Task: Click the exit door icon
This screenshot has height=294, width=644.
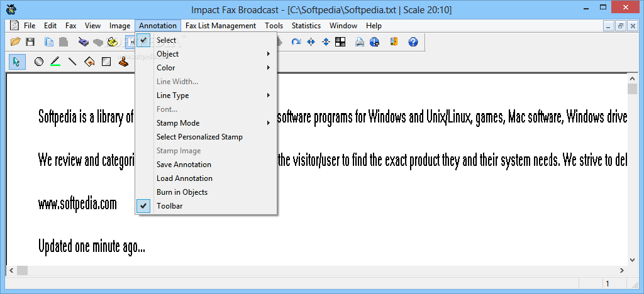Action: [394, 41]
